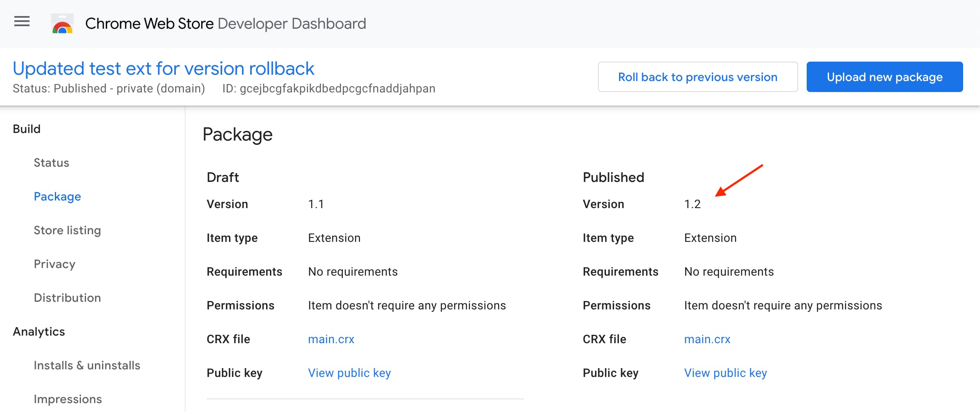980x412 pixels.
Task: Open the navigation hamburger menu
Action: coord(21,22)
